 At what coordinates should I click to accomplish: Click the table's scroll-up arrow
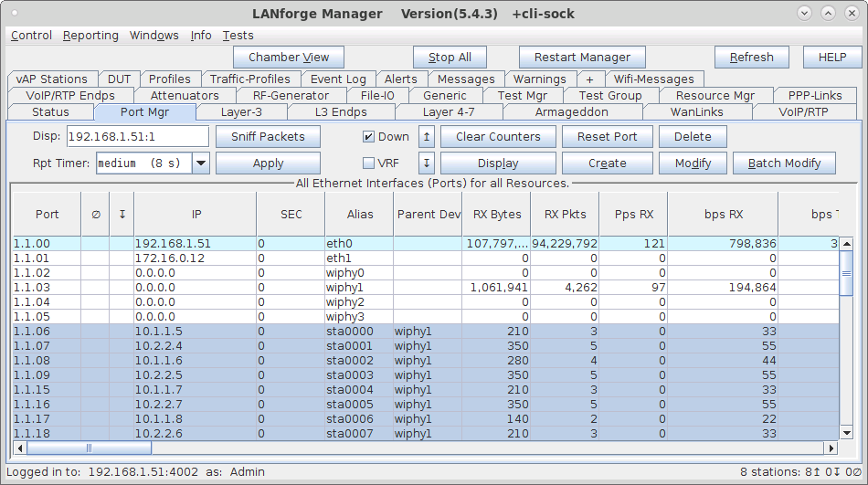click(x=846, y=244)
